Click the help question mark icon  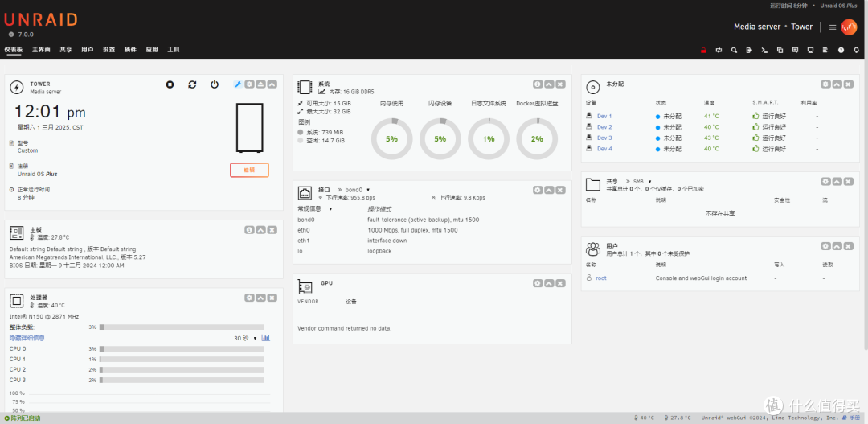(841, 51)
